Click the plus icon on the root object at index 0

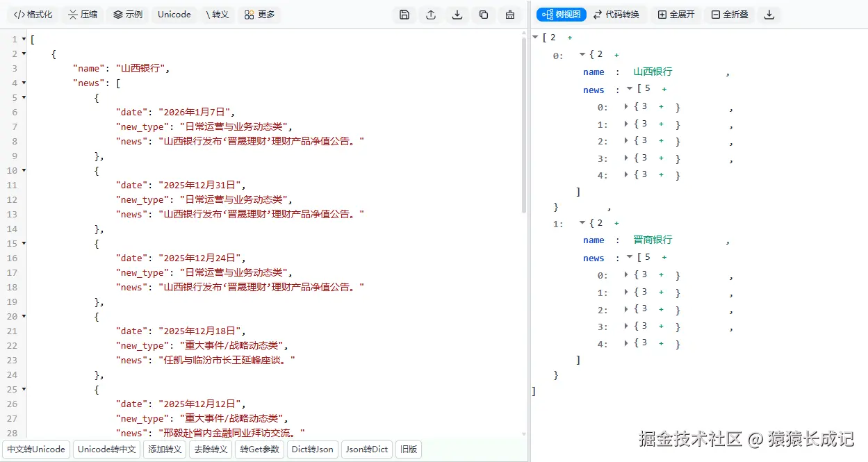616,55
